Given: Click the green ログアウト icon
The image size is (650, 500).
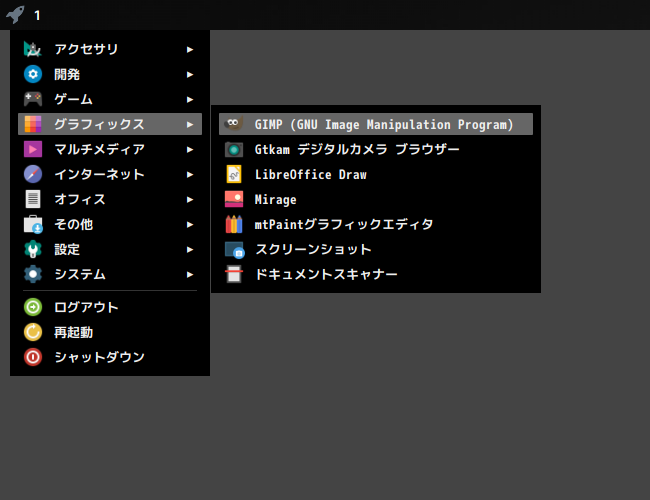Looking at the screenshot, I should pyautogui.click(x=33, y=307).
